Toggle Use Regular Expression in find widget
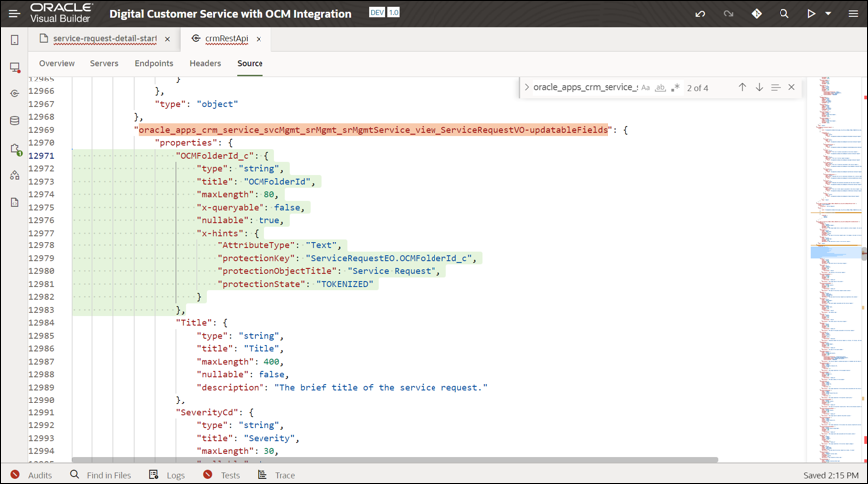Viewport: 868px width, 484px height. tap(675, 87)
